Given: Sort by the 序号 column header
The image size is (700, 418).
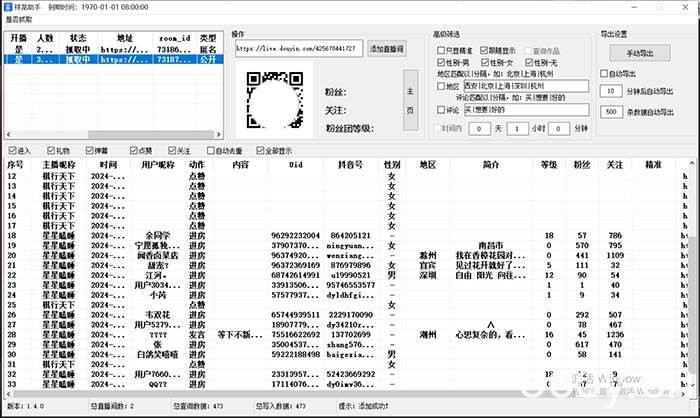Looking at the screenshot, I should [15, 165].
